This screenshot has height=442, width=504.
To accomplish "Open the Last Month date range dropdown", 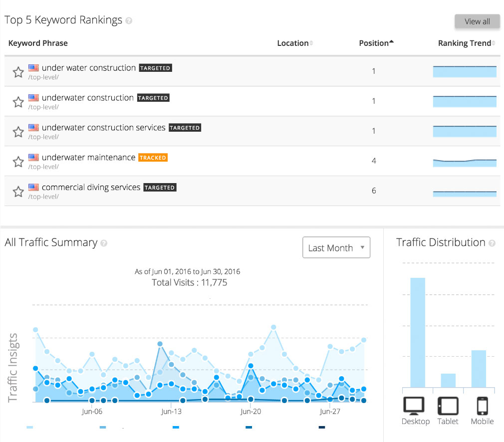I will (336, 247).
